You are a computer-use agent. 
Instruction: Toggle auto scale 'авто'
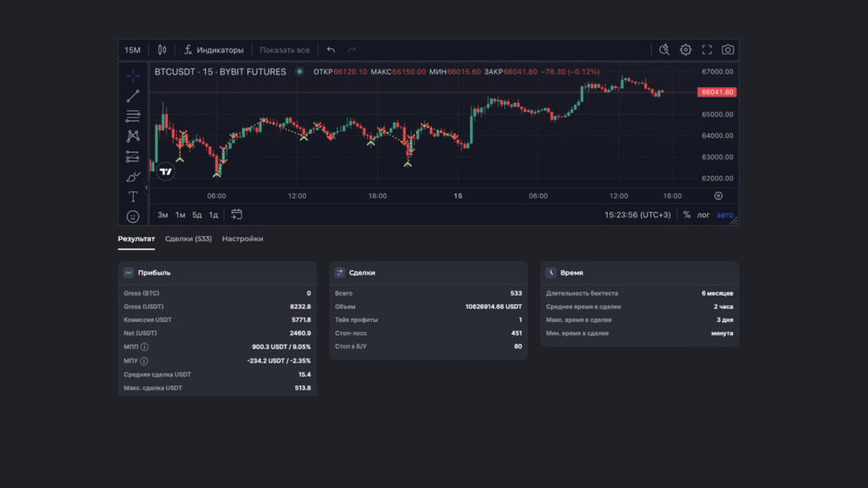click(x=725, y=215)
